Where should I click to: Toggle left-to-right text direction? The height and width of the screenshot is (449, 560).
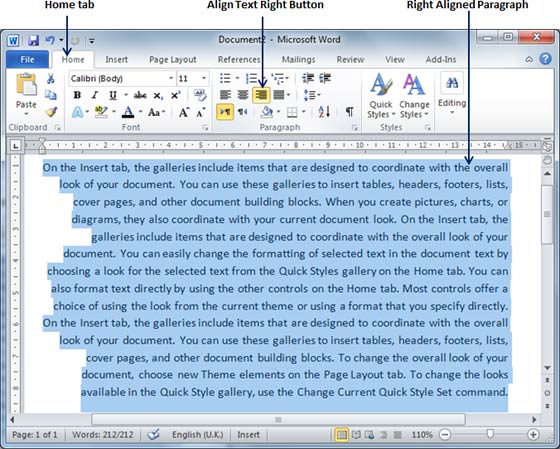click(x=225, y=112)
